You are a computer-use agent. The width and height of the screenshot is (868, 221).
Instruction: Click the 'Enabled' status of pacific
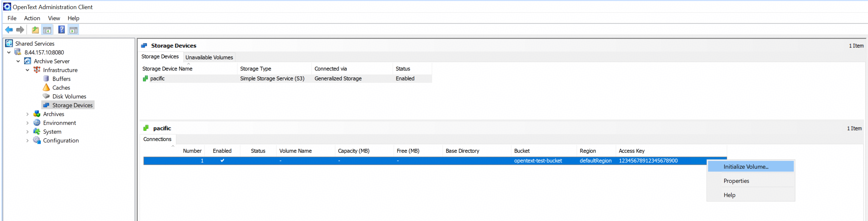405,79
